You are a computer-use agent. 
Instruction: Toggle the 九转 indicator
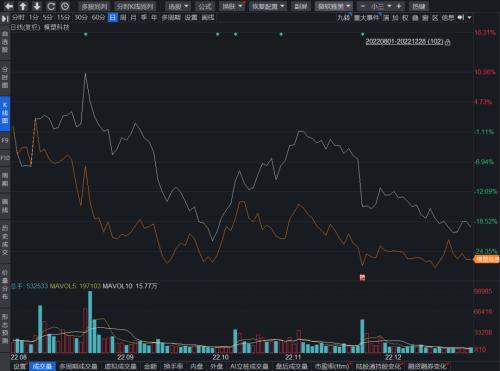(343, 18)
